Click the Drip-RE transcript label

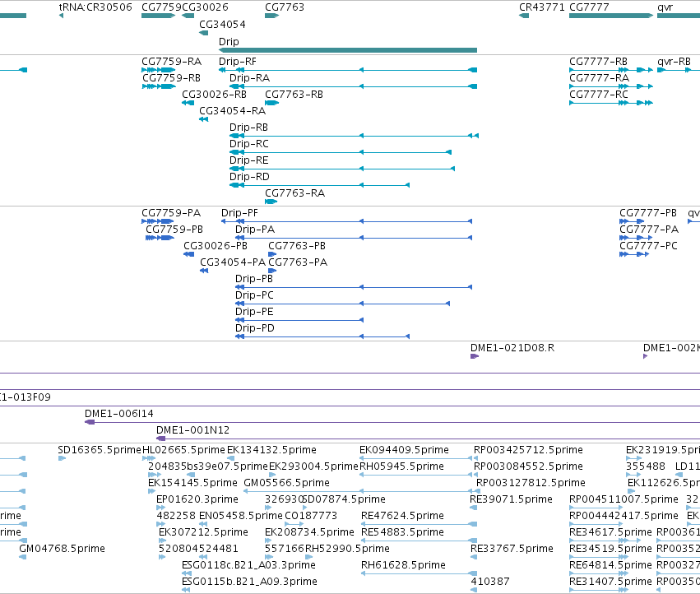[x=249, y=160]
